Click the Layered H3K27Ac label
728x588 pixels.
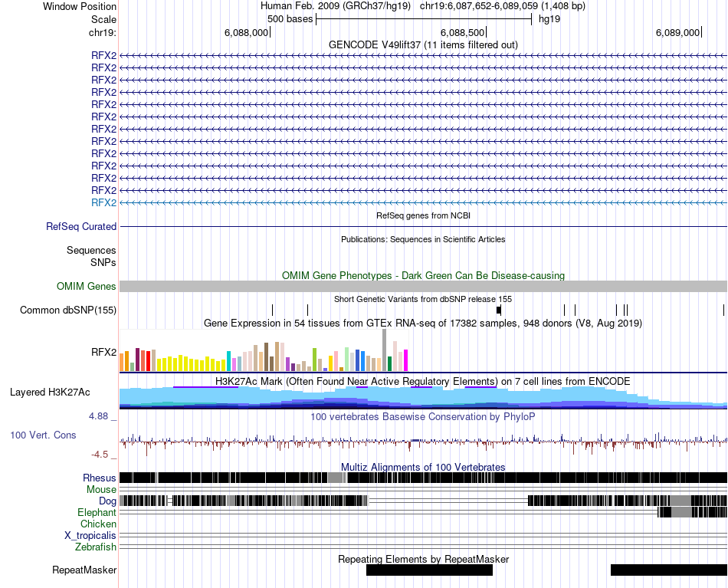[50, 392]
